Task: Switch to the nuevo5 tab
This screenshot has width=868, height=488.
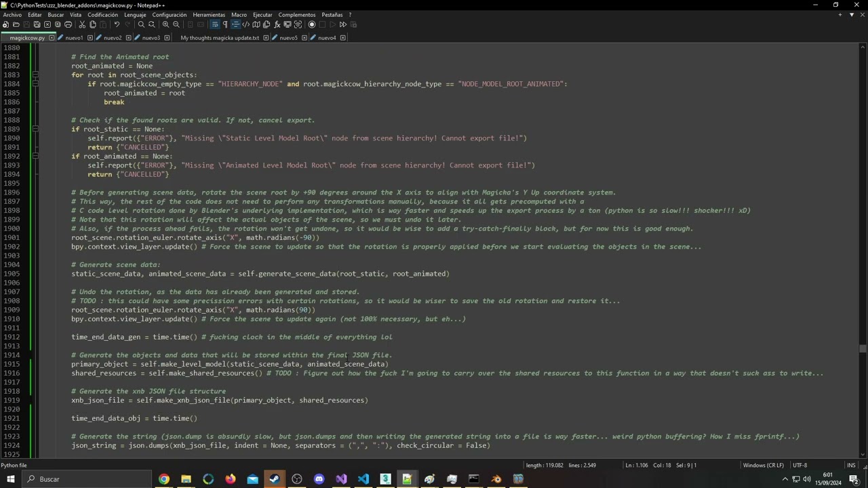Action: [x=288, y=38]
